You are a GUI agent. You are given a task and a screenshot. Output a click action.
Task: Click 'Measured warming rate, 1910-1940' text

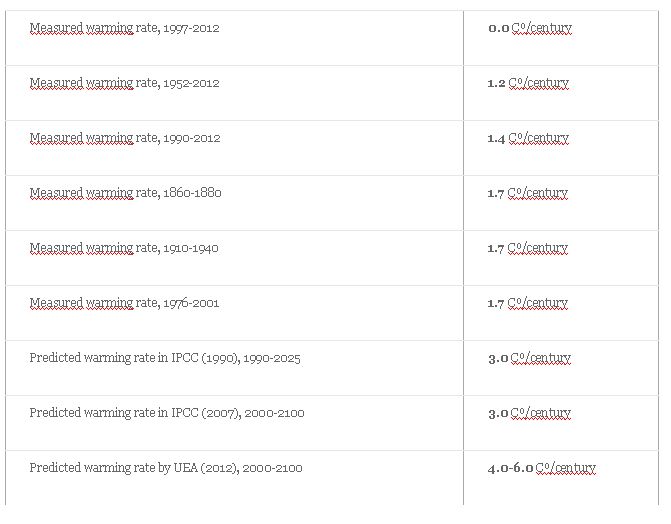point(124,248)
